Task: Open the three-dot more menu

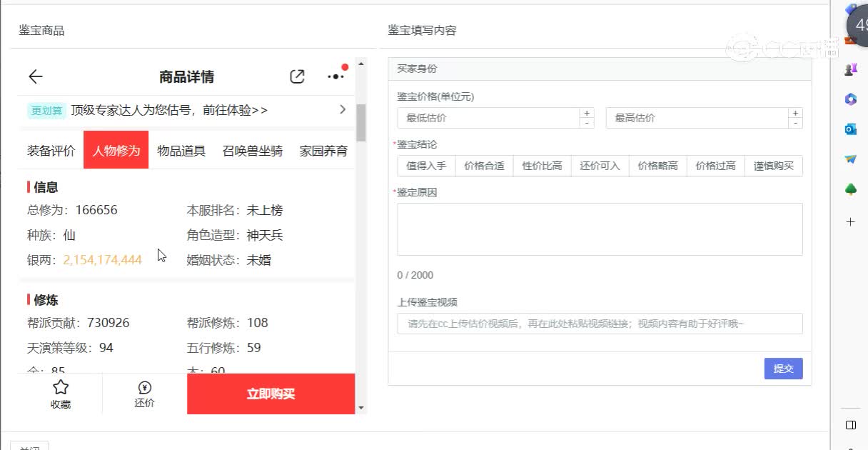Action: pyautogui.click(x=335, y=76)
